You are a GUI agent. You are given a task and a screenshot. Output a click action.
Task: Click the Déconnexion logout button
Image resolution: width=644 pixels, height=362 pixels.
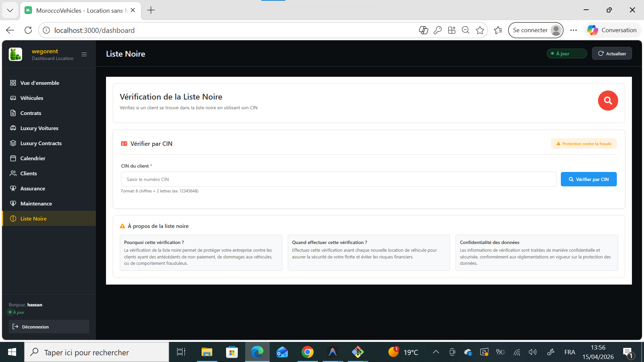click(x=49, y=327)
